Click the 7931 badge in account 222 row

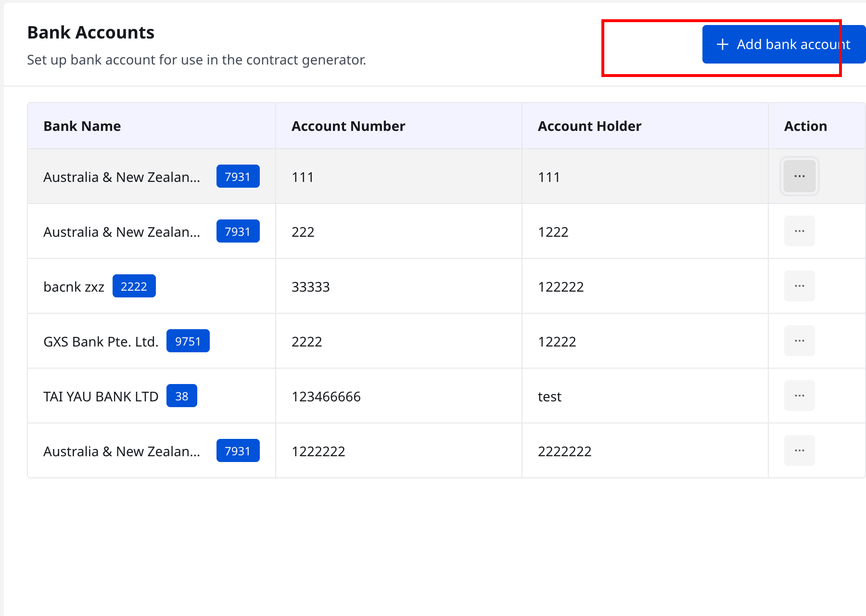coord(238,231)
